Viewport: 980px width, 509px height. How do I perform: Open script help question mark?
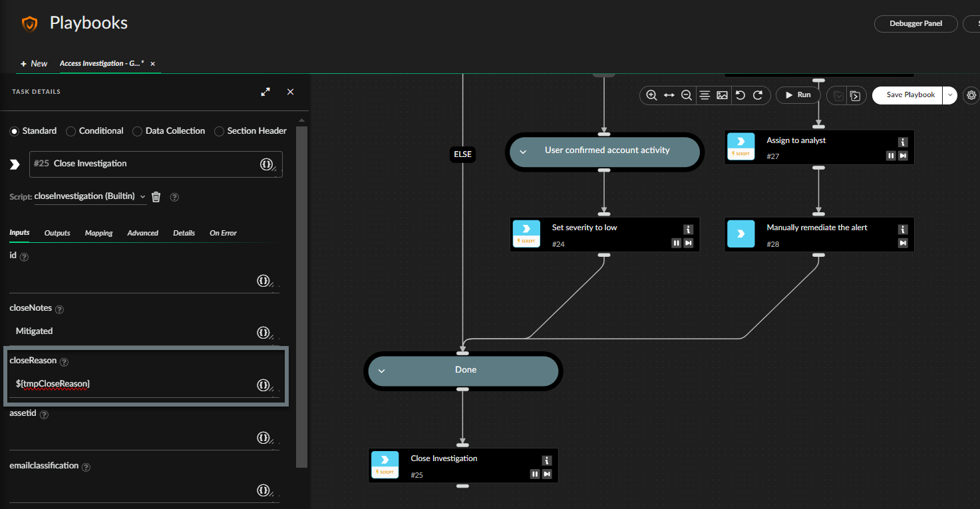[x=174, y=197]
